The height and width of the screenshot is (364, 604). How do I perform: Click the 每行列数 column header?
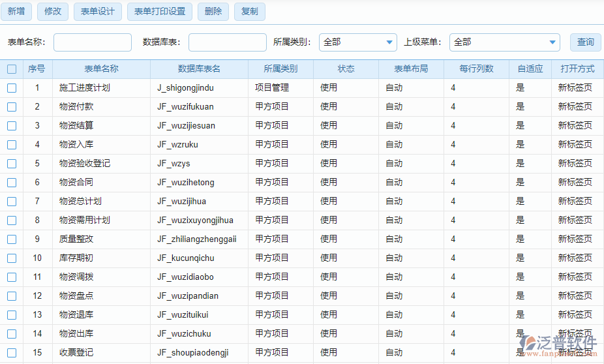(477, 69)
